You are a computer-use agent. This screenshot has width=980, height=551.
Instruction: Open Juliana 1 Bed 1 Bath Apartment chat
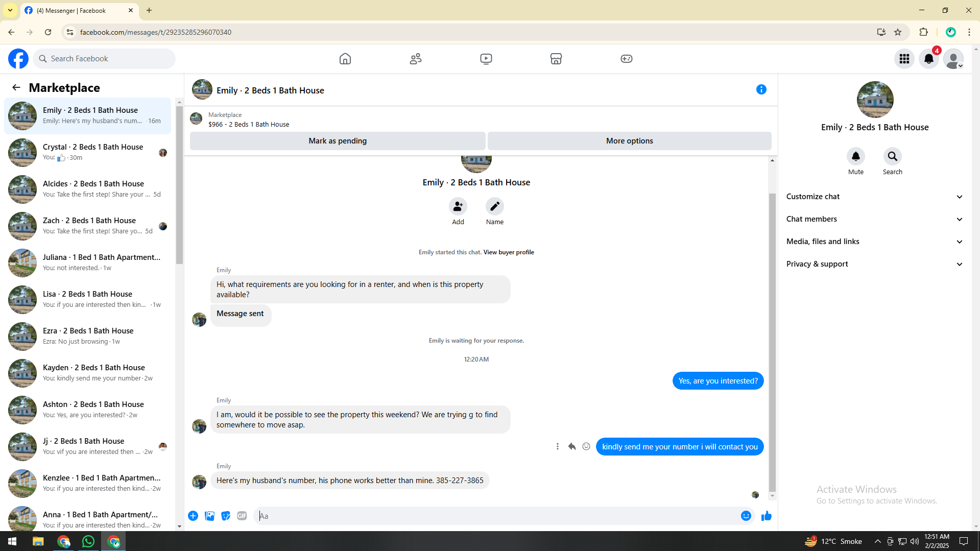tap(87, 263)
